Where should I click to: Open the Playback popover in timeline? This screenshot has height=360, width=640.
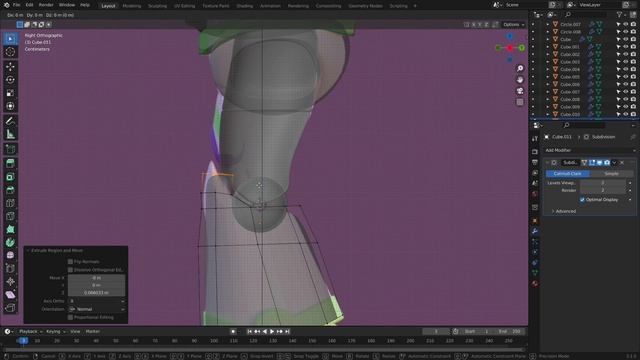pos(31,331)
